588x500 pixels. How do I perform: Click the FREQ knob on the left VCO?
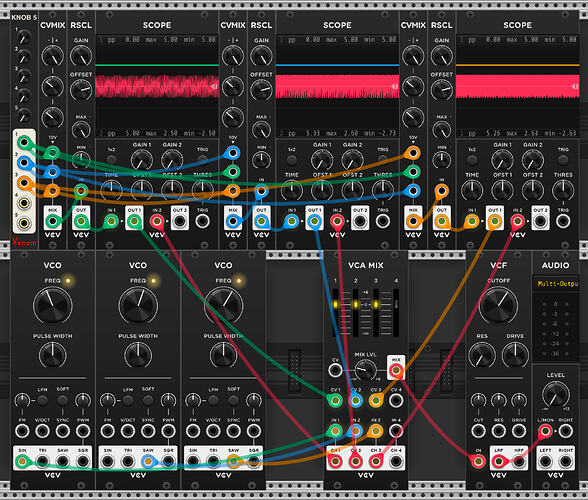pyautogui.click(x=52, y=305)
